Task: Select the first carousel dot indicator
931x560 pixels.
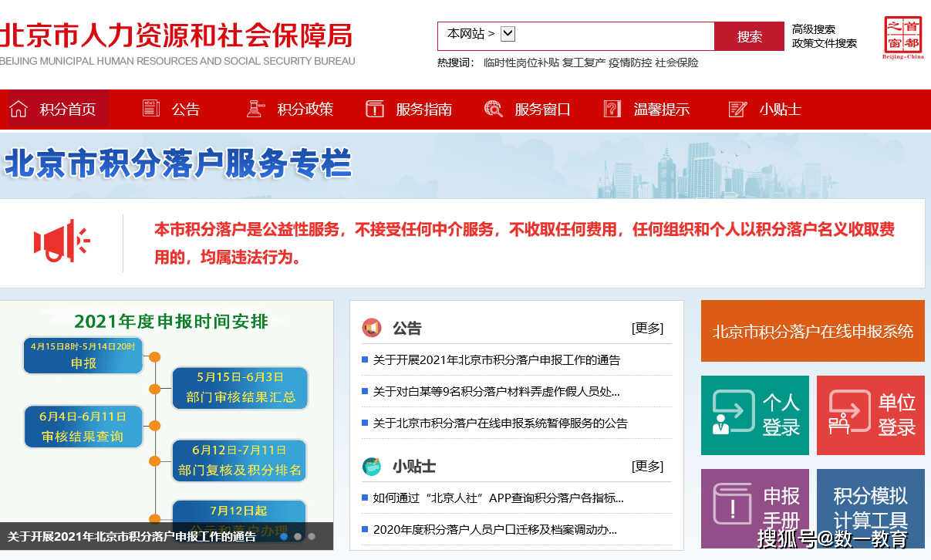Action: 284,536
